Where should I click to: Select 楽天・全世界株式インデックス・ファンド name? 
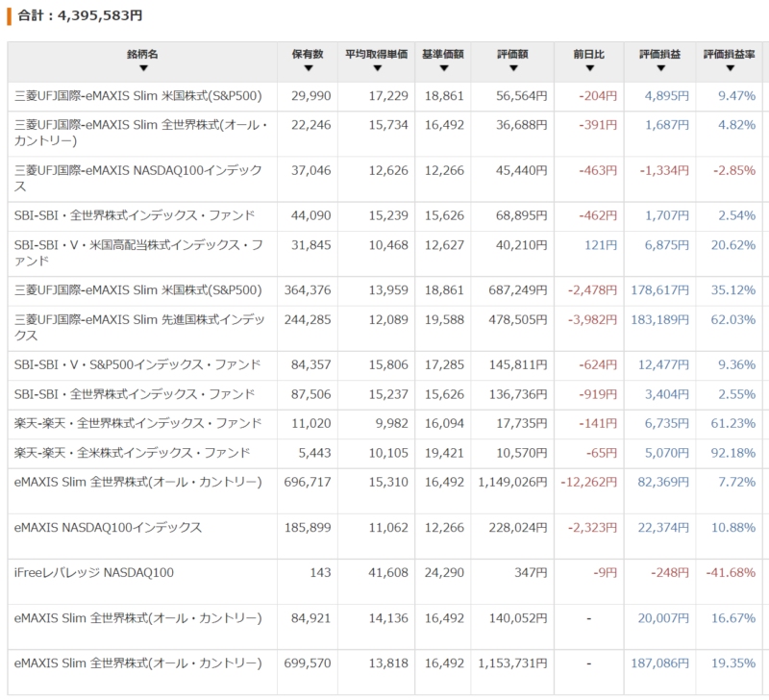(x=137, y=423)
